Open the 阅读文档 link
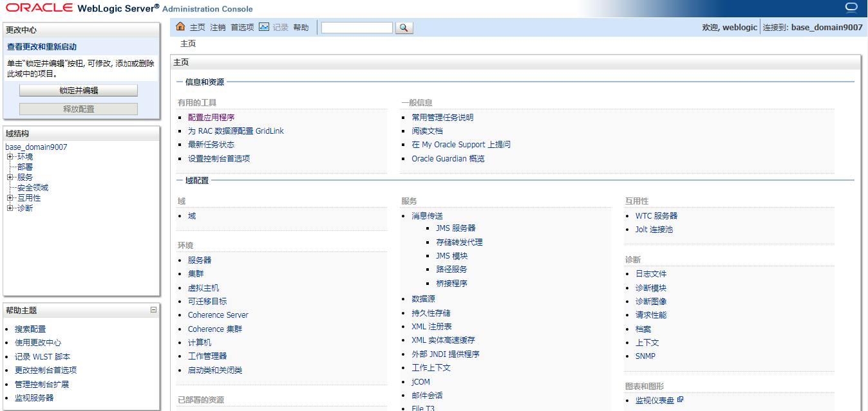This screenshot has width=868, height=411. (x=428, y=131)
